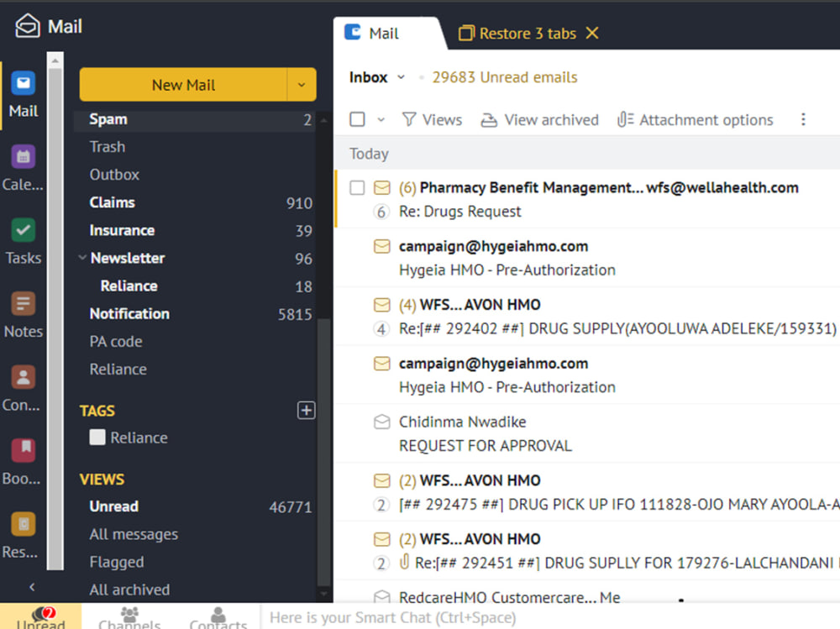Click conversation count 4 on DRUG SUPPLY thread
The width and height of the screenshot is (840, 629).
pos(381,329)
